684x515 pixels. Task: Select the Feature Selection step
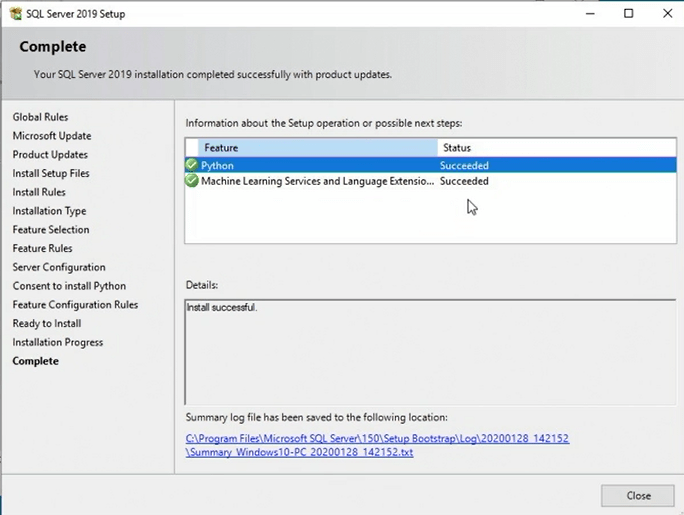coord(50,230)
